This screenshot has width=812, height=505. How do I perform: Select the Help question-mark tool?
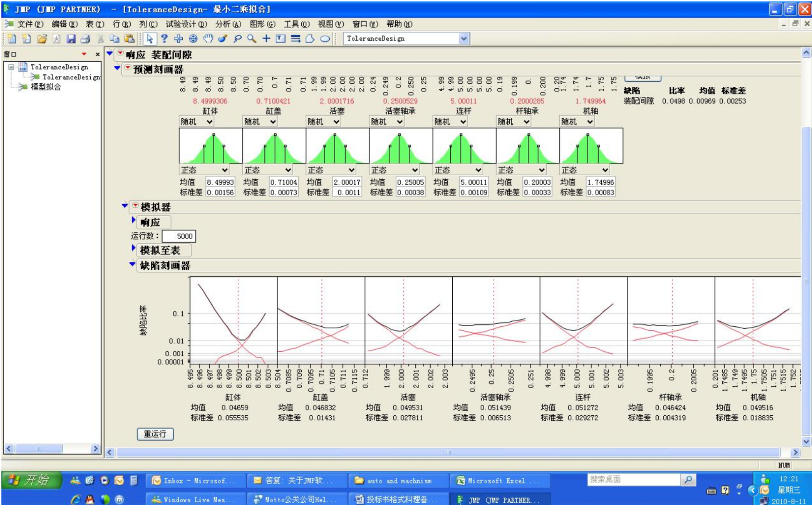164,39
